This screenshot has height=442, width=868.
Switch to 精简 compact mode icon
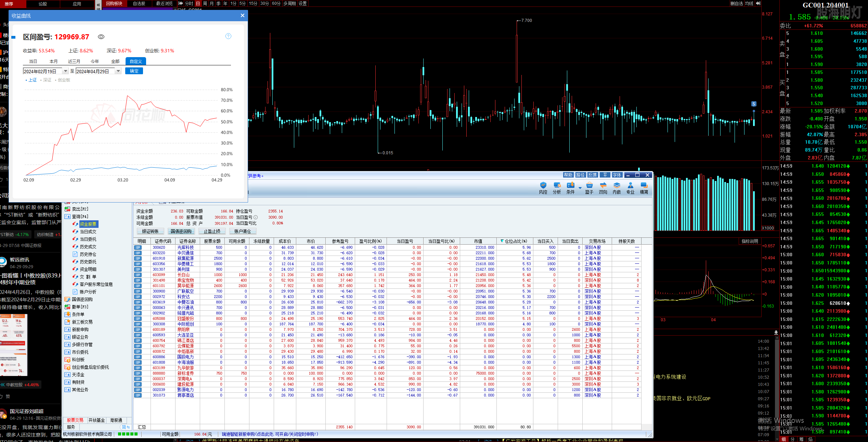pyautogui.click(x=644, y=188)
